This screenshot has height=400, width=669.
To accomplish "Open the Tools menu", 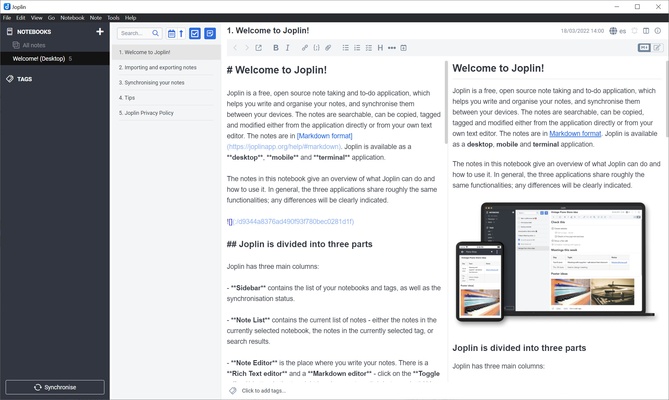I will pos(113,18).
